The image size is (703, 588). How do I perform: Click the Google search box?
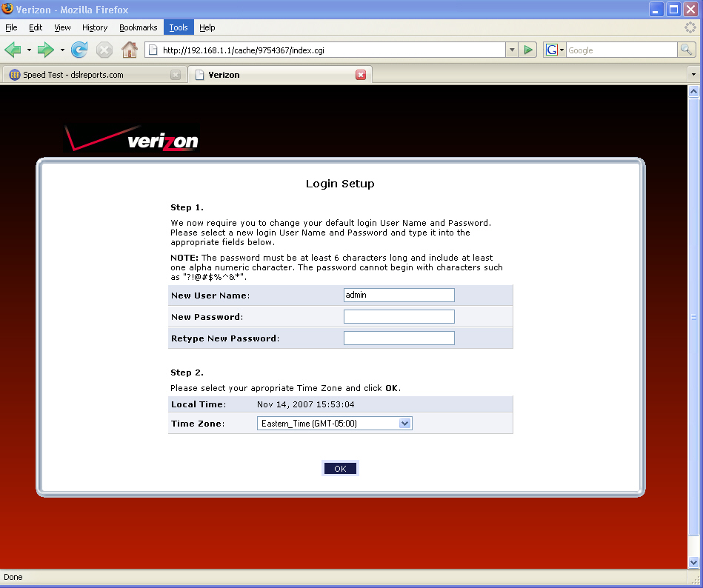click(x=622, y=50)
